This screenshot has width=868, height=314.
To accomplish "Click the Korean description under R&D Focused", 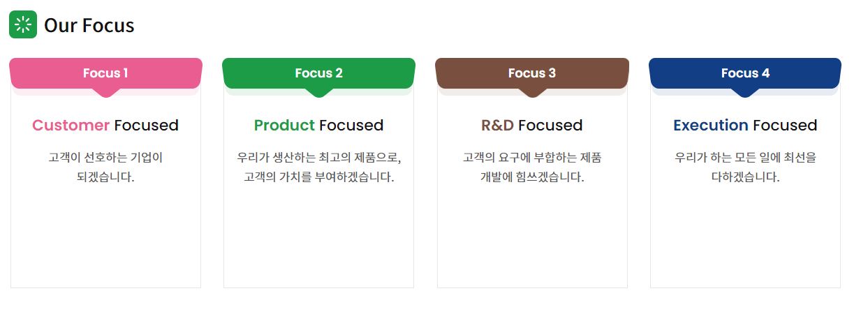I will (532, 167).
